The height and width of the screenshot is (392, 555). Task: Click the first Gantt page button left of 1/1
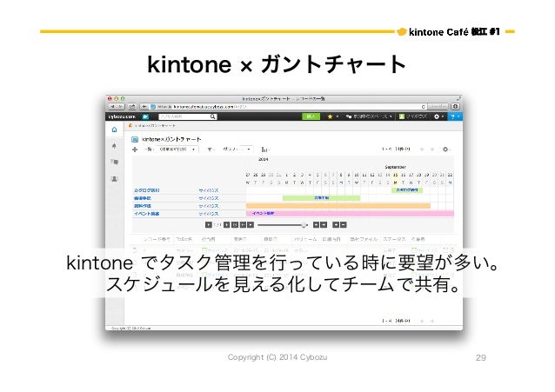coord(209,224)
